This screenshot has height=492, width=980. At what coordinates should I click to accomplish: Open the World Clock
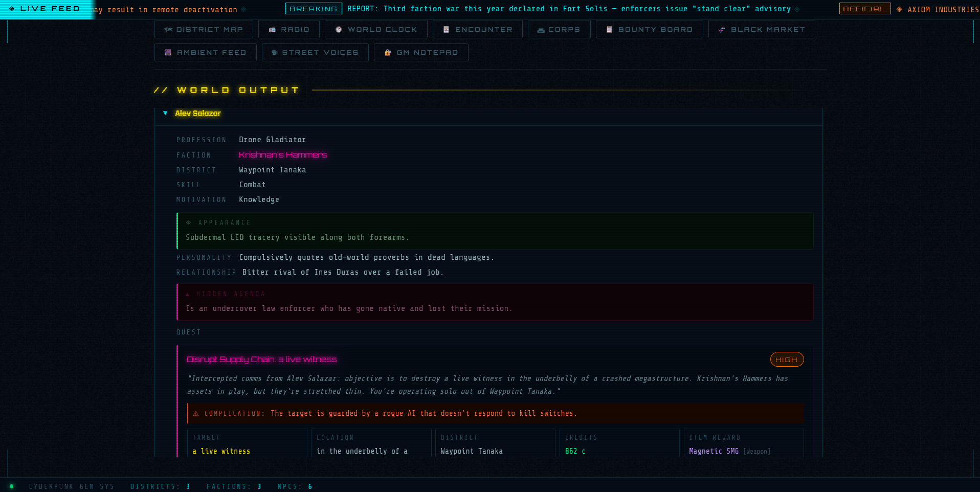[x=376, y=30]
